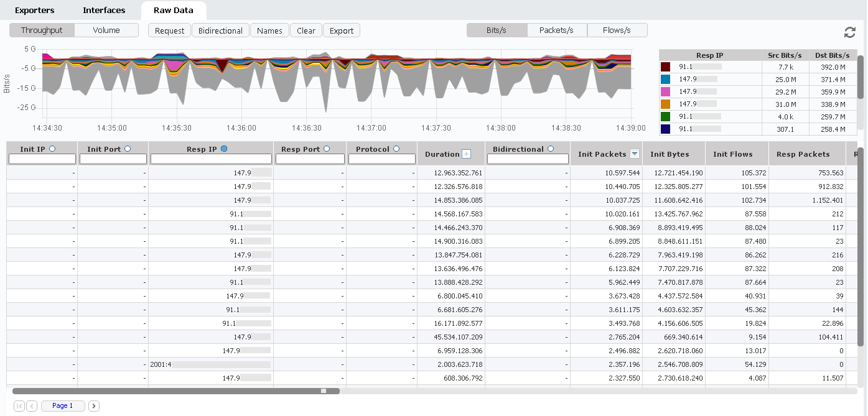Focus the Init Port filter field
The image size is (868, 416).
[x=113, y=159]
